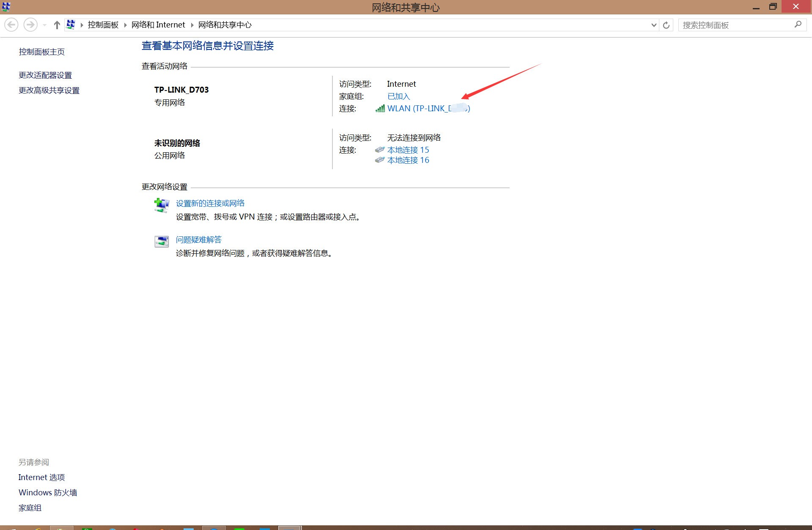The width and height of the screenshot is (812, 530).
Task: Select 控制面板 breadcrumb
Action: (x=103, y=25)
